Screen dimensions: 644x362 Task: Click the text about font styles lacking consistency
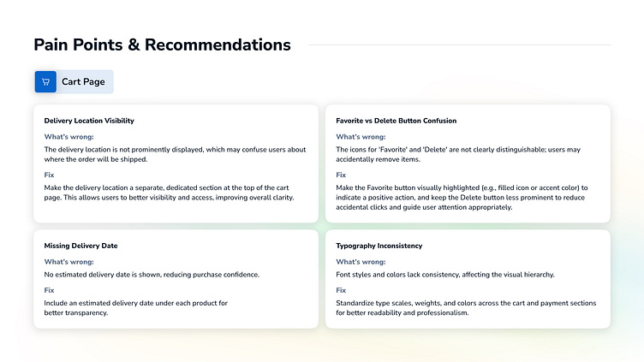(x=445, y=275)
